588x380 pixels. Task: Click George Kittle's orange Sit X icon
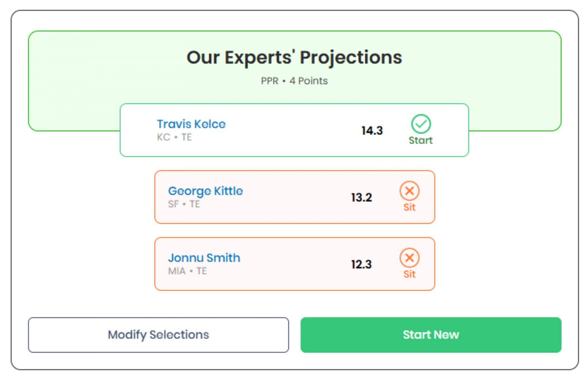(x=409, y=191)
